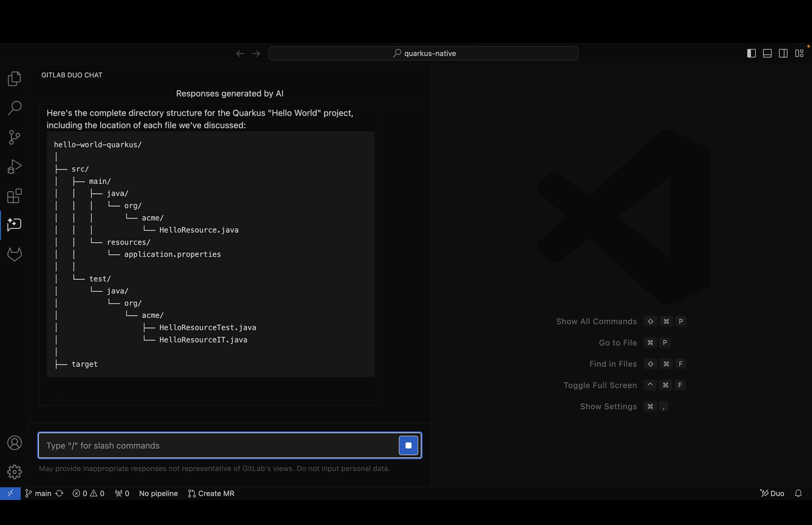Open notifications bell icon
The image size is (812, 525).
798,494
